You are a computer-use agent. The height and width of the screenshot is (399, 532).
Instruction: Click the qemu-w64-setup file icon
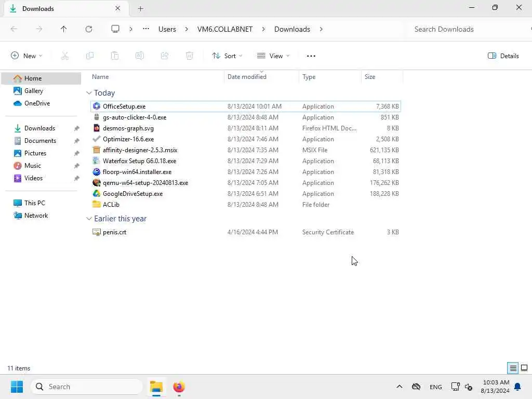coord(97,182)
